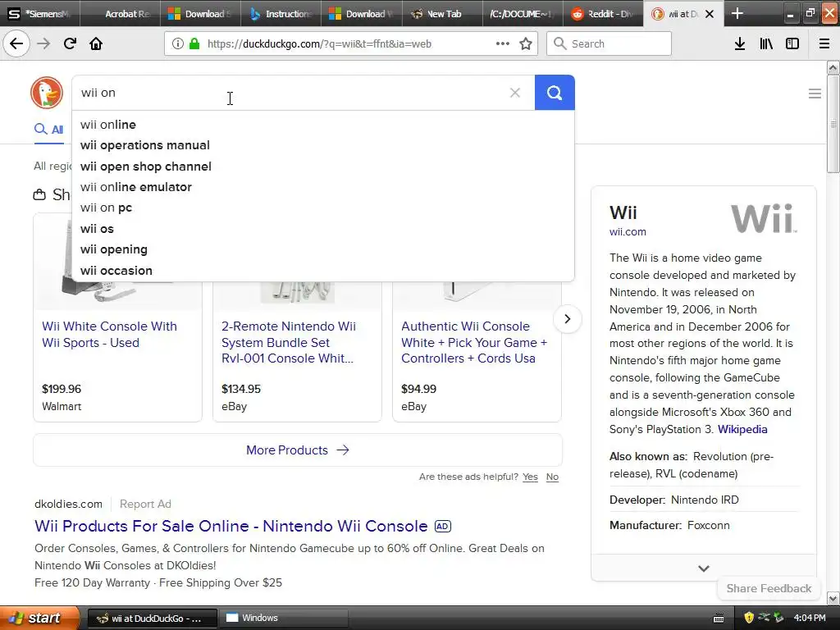Screen dimensions: 840x630
Task: Bookmark this page with the star
Action: pos(526,44)
